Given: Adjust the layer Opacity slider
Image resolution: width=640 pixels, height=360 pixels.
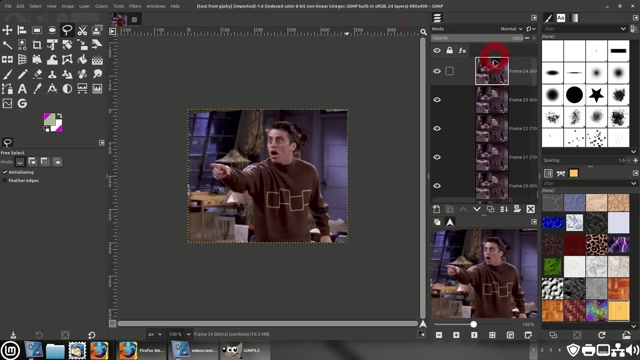Looking at the screenshot, I should 477,38.
